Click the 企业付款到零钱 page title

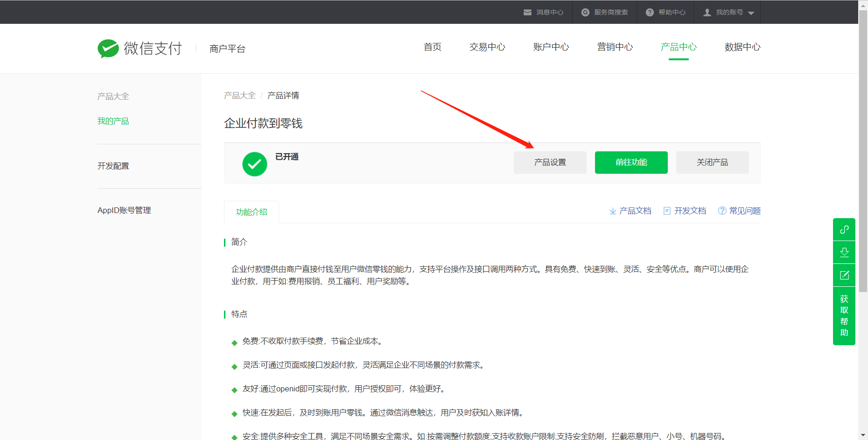coord(263,123)
